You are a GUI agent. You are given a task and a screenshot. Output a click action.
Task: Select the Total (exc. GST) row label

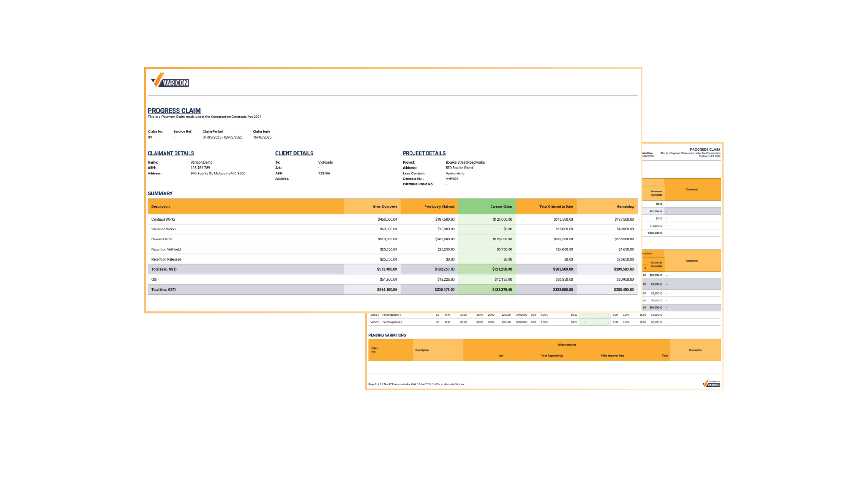(164, 269)
